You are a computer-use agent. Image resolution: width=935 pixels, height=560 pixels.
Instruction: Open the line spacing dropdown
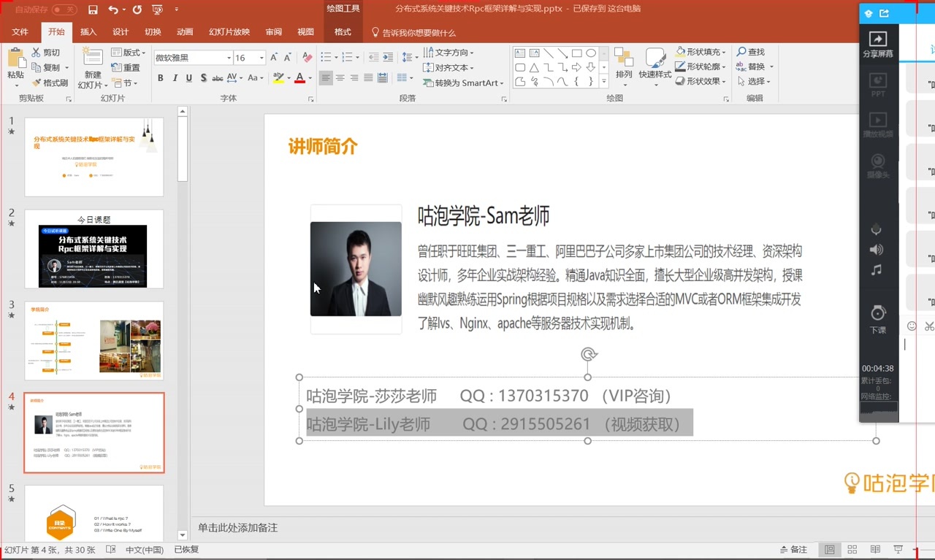[x=411, y=57]
